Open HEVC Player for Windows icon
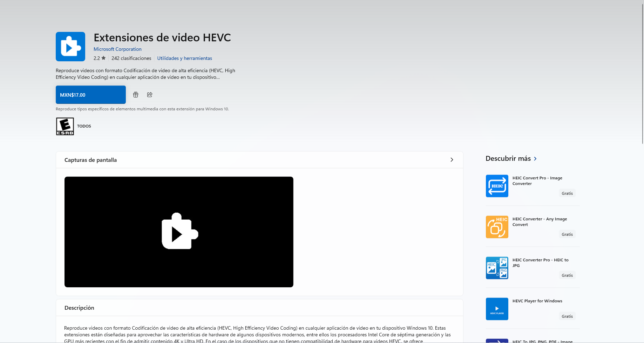Viewport: 644px width, 343px height. click(x=497, y=309)
